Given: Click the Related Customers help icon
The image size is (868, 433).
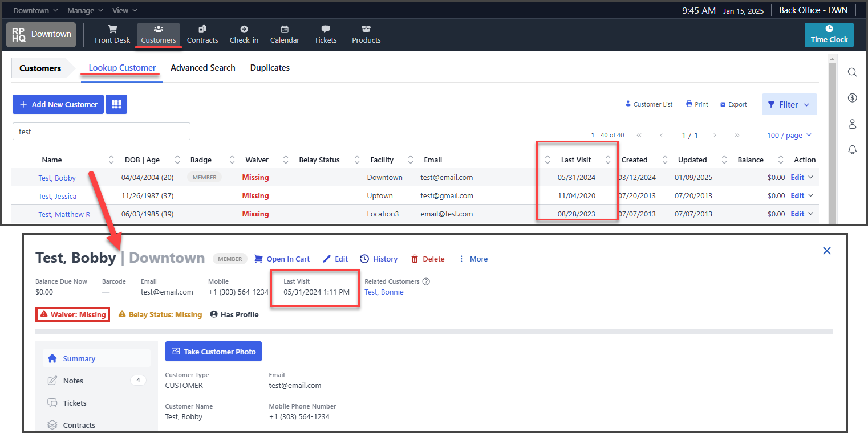Looking at the screenshot, I should pos(426,281).
